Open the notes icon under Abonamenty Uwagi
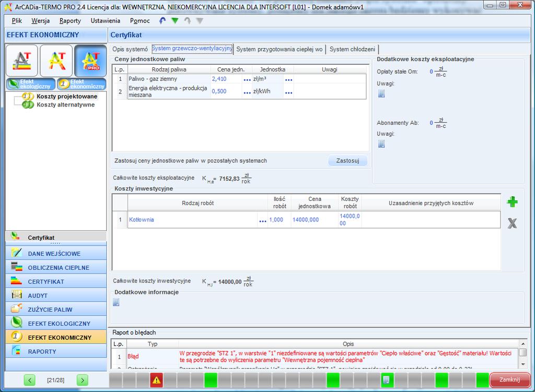 point(381,144)
